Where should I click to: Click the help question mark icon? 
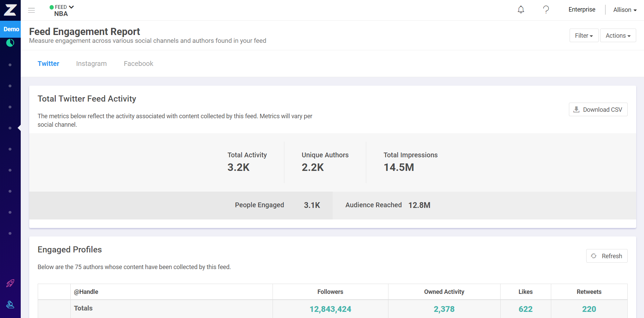pyautogui.click(x=546, y=10)
